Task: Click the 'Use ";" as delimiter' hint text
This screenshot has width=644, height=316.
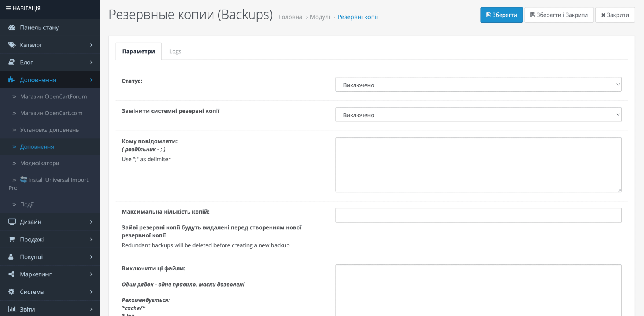Action: point(146,159)
